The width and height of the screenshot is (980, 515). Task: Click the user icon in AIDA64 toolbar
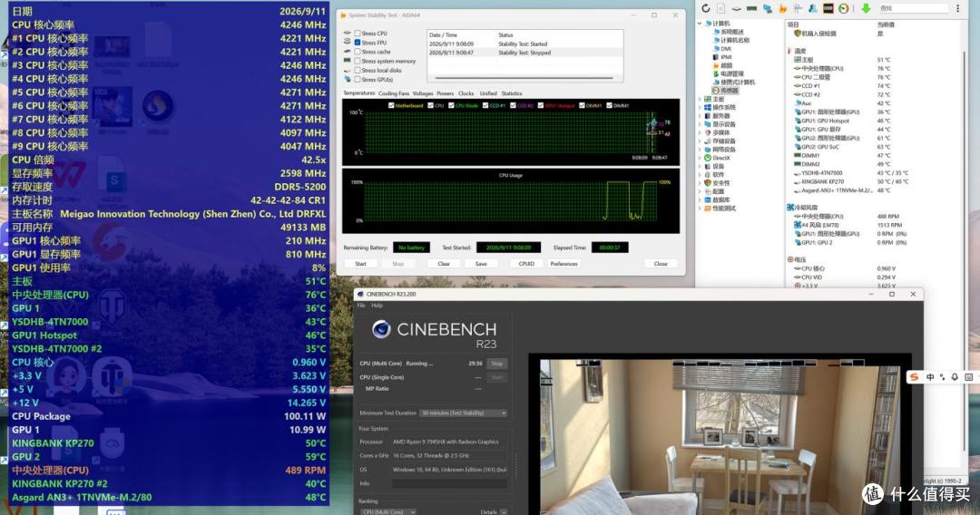(x=812, y=8)
